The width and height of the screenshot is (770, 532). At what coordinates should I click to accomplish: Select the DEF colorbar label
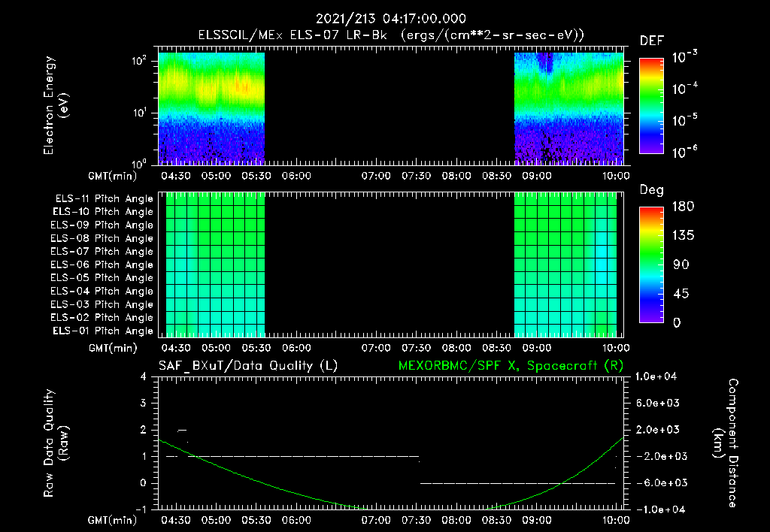[651, 41]
